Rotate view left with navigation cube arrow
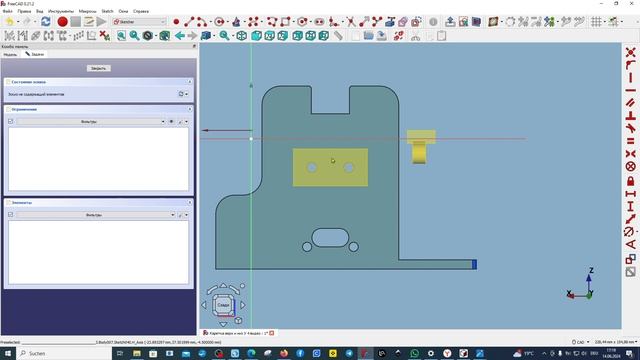 coord(204,304)
